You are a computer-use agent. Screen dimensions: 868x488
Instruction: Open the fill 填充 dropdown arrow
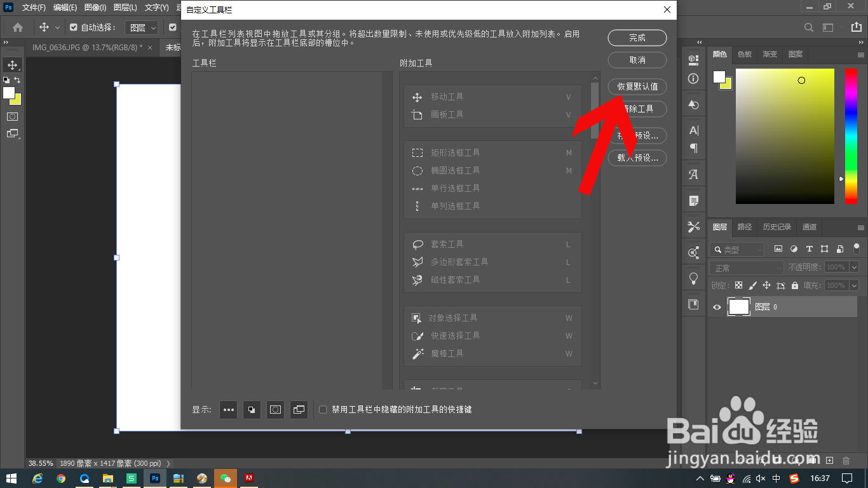[x=854, y=286]
